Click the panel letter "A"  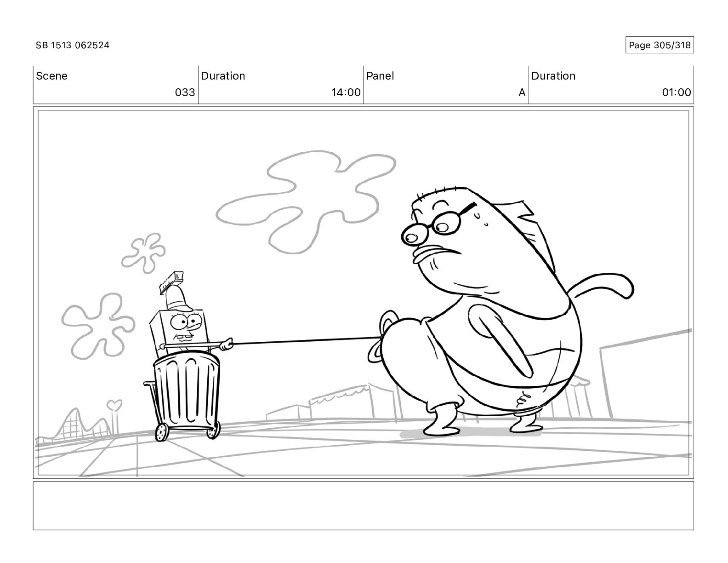(522, 92)
